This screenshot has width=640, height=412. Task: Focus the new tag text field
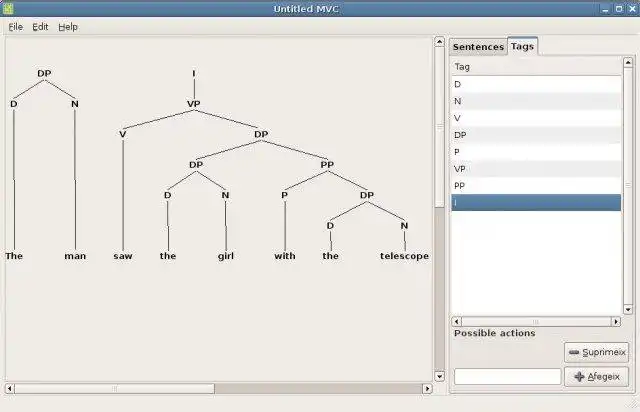point(507,376)
